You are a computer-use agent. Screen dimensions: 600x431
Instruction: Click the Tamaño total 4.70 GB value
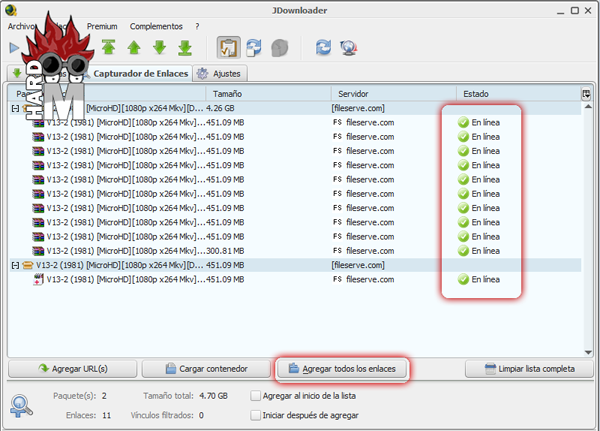pos(214,396)
